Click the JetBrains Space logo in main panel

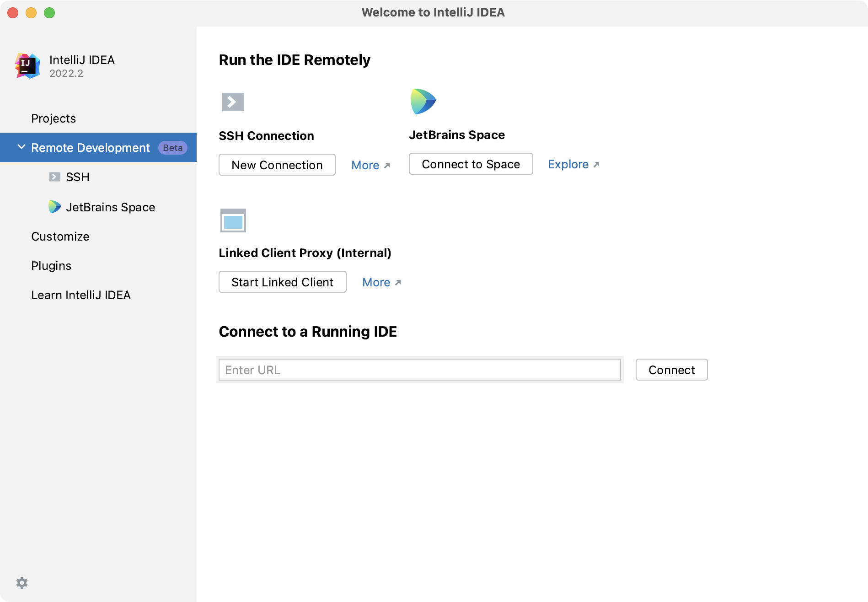point(423,101)
